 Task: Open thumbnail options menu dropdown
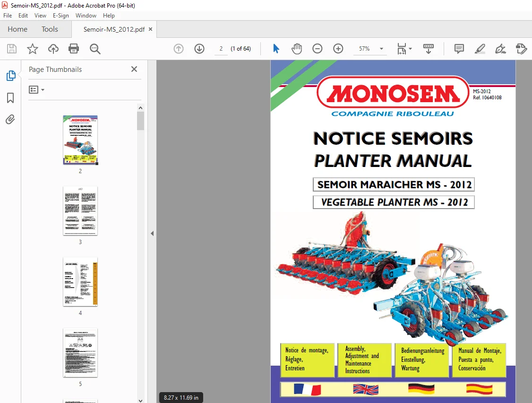[x=37, y=90]
